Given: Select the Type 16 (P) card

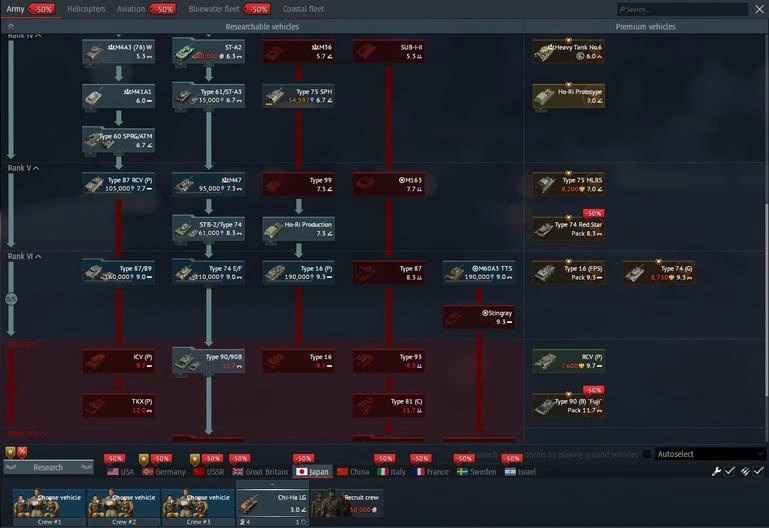Looking at the screenshot, I should tap(299, 273).
